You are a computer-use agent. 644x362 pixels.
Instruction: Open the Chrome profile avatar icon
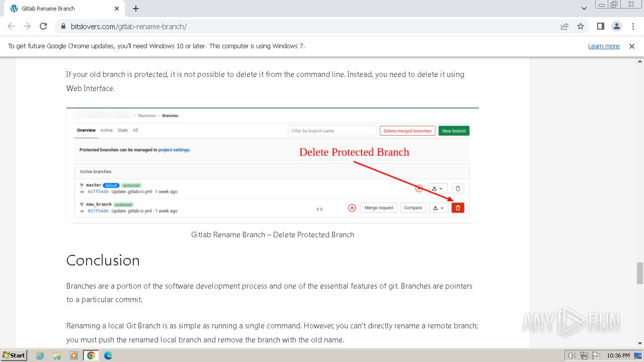617,26
